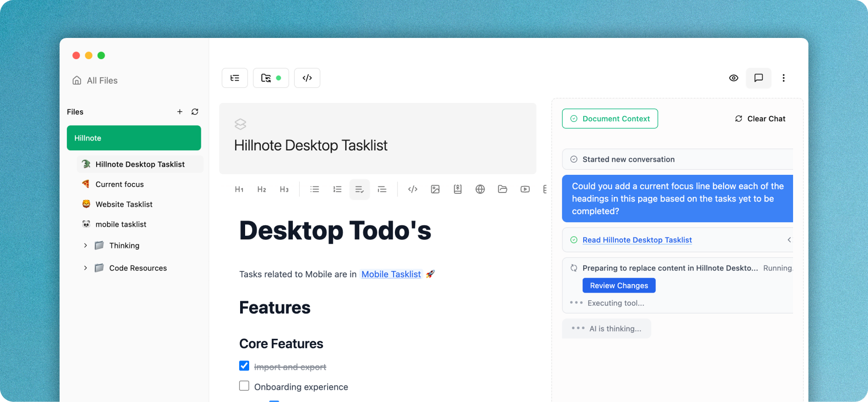
Task: Apply Heading 2 formatting
Action: 262,189
